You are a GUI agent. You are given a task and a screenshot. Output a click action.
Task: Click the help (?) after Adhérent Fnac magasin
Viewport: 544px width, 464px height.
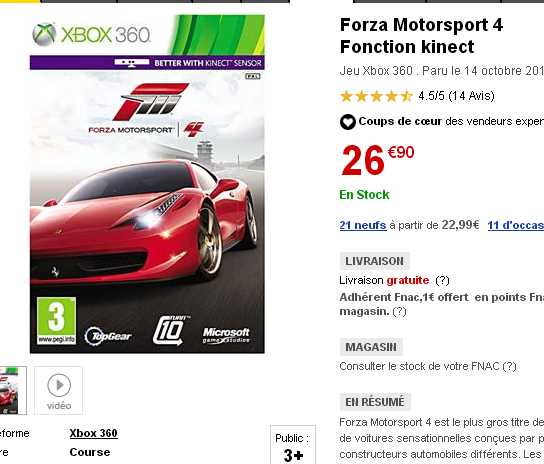(399, 311)
